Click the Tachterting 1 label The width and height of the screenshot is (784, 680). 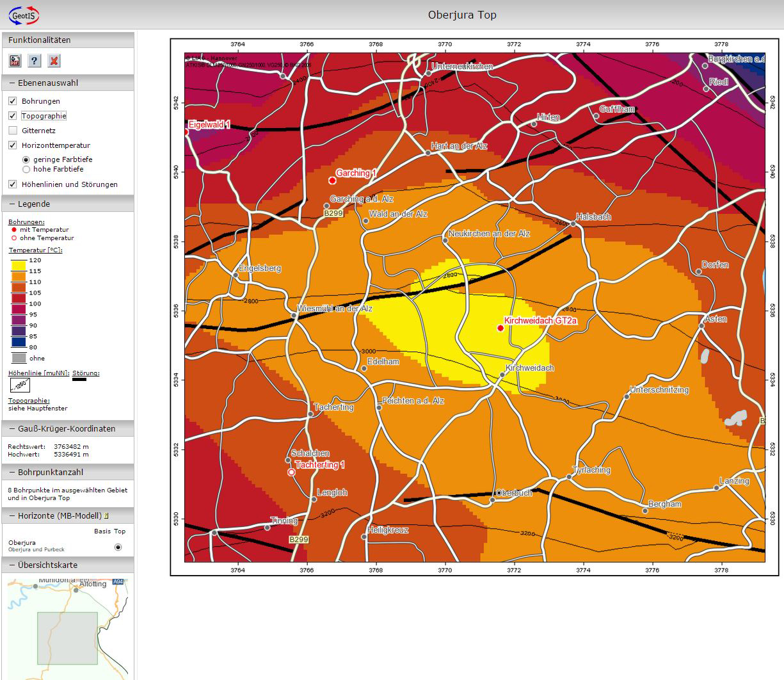click(x=320, y=465)
